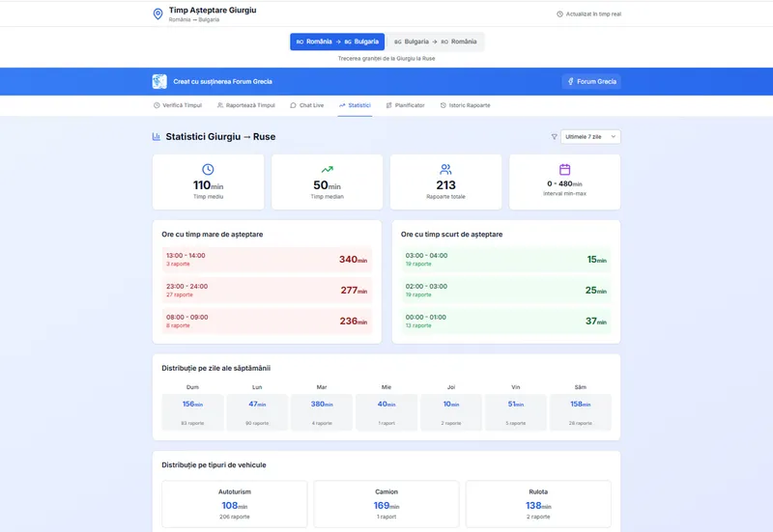Click the Timp Așteptare Giurgiu title
The width and height of the screenshot is (773, 532).
213,10
